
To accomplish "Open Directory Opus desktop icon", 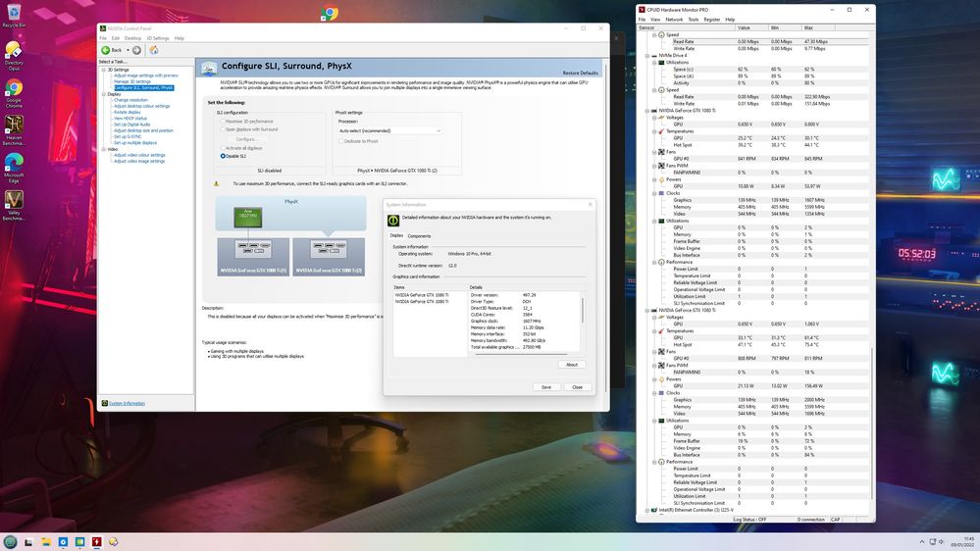I will tap(14, 54).
